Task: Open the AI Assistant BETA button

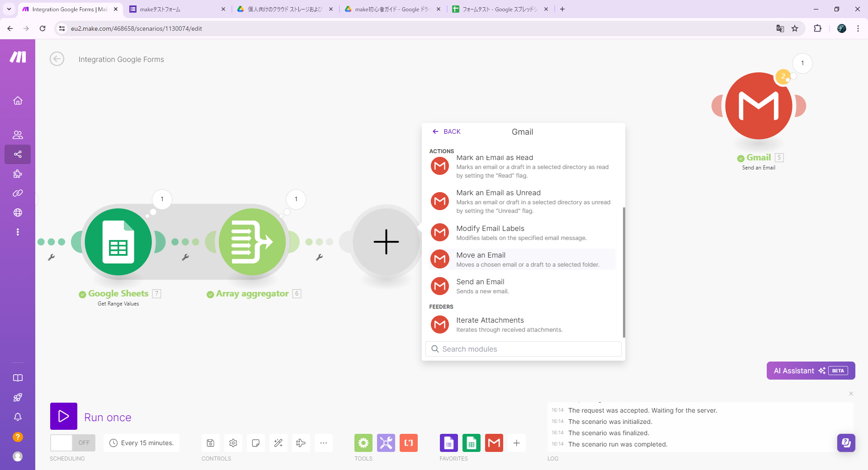Action: 811,371
